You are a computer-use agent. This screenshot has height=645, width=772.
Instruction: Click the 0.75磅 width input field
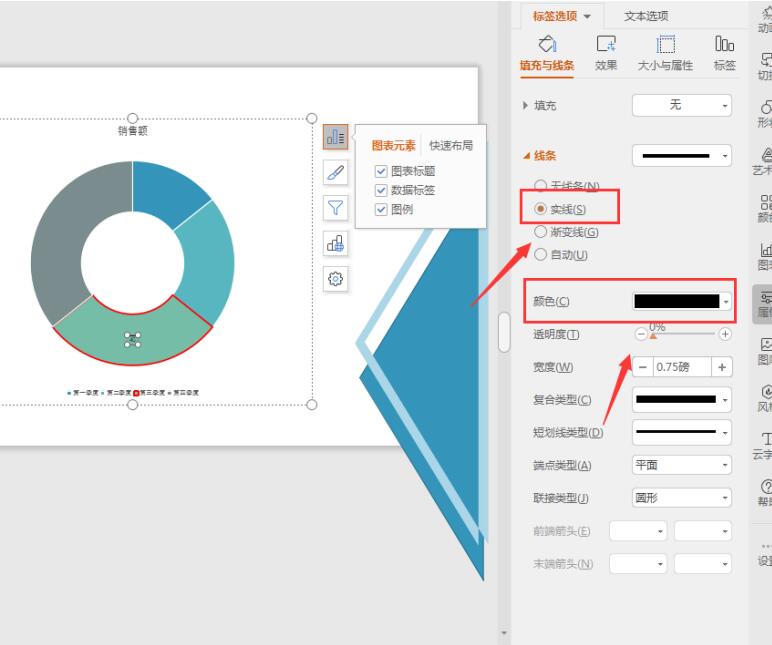click(682, 367)
